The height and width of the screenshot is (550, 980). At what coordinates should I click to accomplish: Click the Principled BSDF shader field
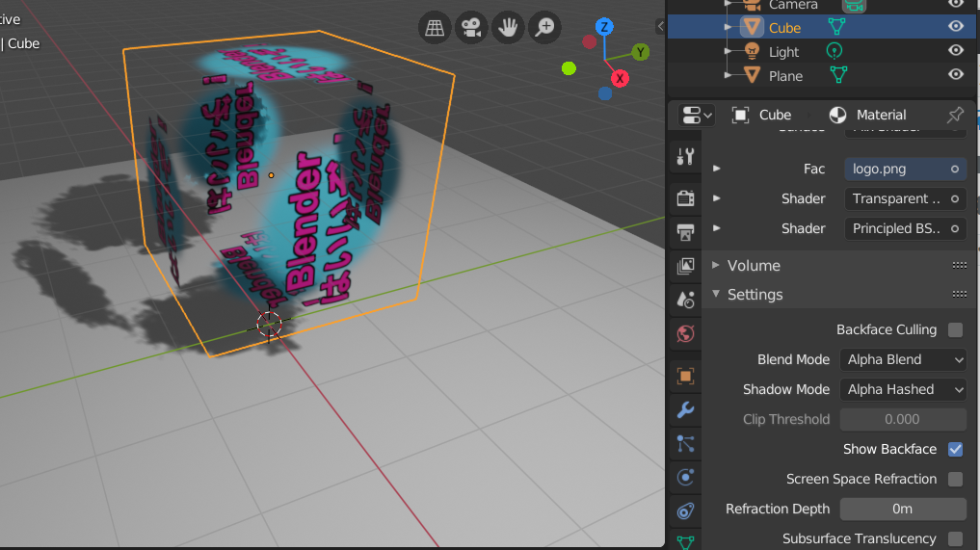905,228
